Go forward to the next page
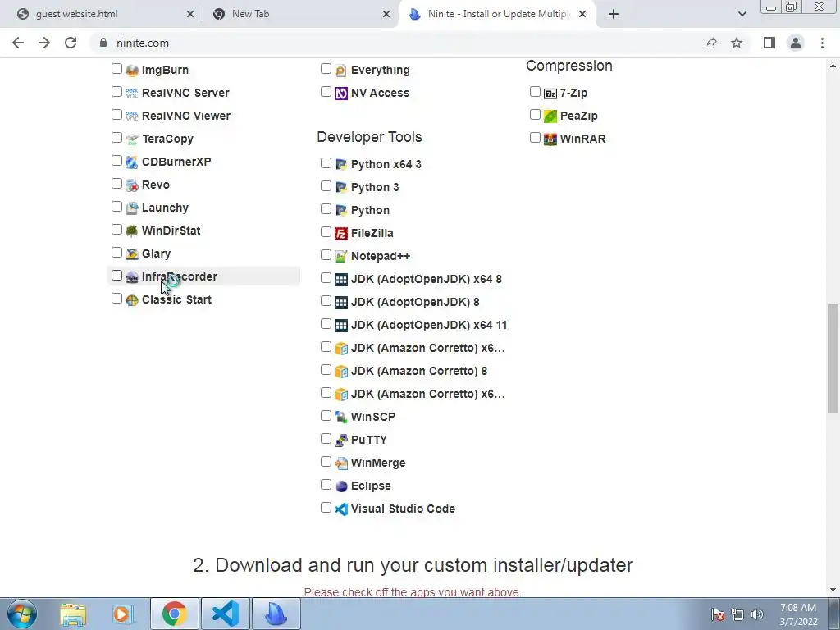The width and height of the screenshot is (840, 630). [44, 43]
